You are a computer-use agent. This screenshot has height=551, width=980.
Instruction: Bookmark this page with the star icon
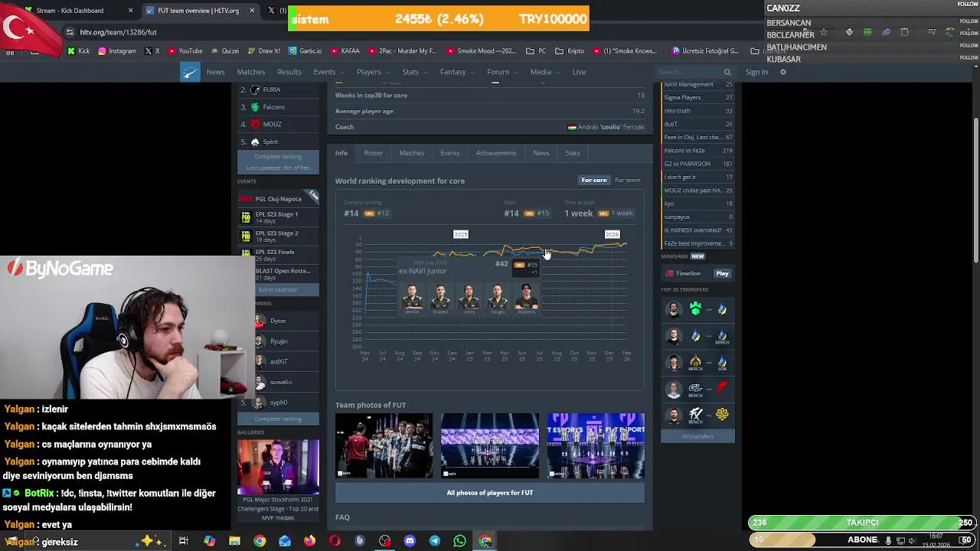click(824, 32)
